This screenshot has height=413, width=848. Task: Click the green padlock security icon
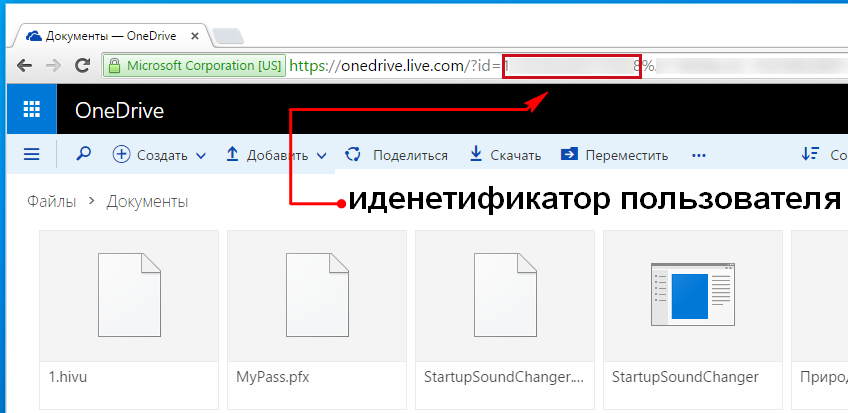114,66
